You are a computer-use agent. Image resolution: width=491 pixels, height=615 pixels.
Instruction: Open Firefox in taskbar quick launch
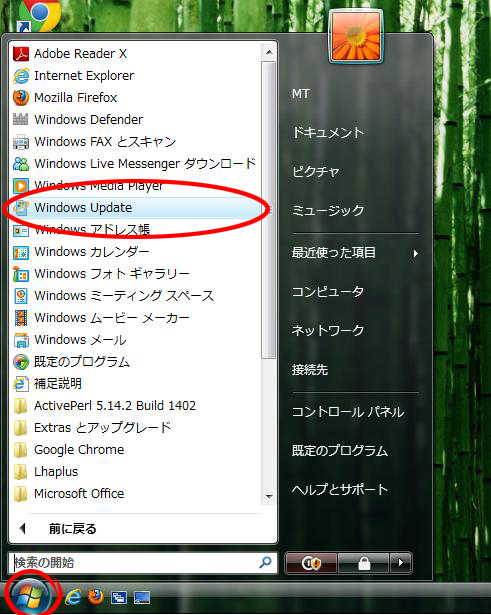pyautogui.click(x=96, y=597)
